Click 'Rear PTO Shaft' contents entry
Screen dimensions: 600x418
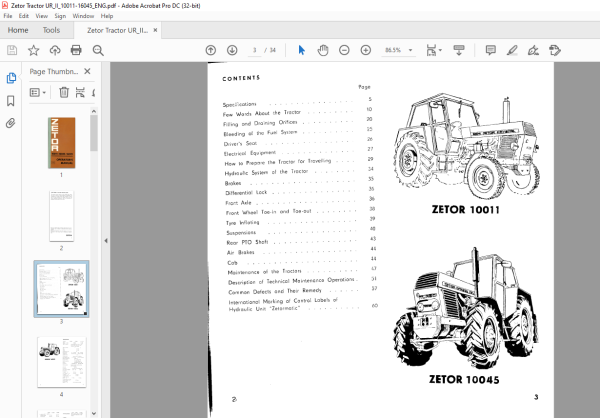(x=247, y=242)
